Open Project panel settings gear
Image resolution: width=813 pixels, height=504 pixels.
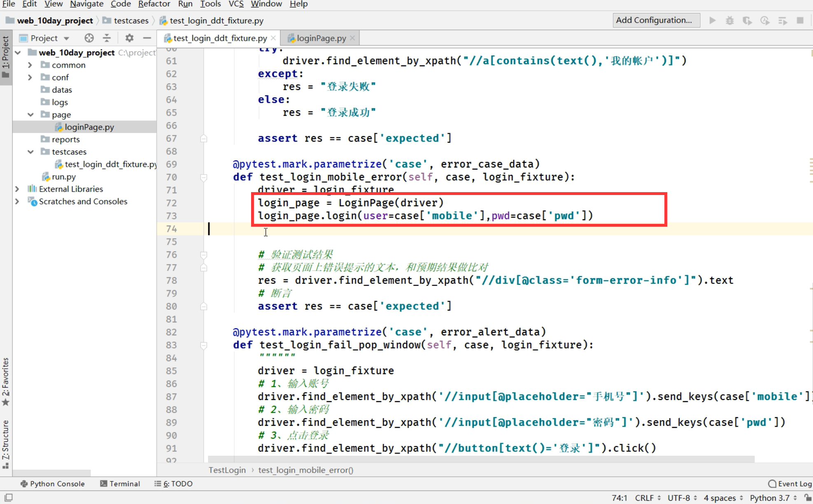pos(129,38)
